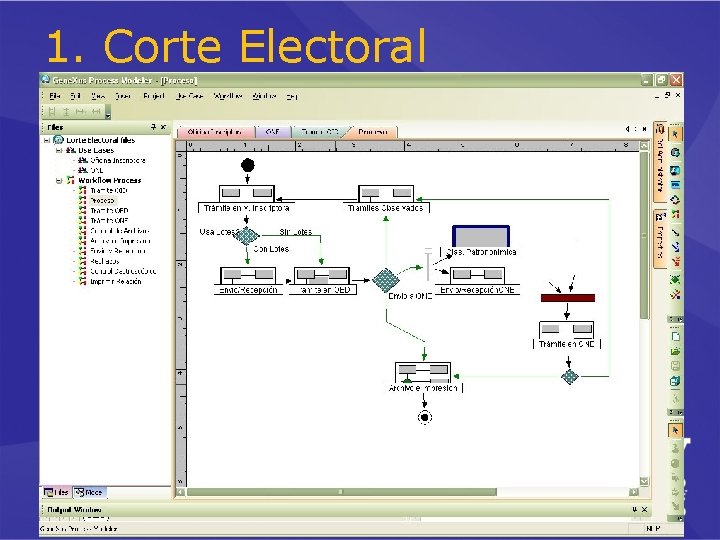
Task: Open the File menu
Action: (55, 96)
